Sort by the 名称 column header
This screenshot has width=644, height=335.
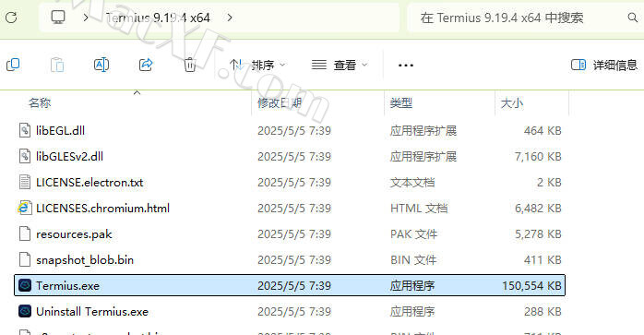(40, 102)
